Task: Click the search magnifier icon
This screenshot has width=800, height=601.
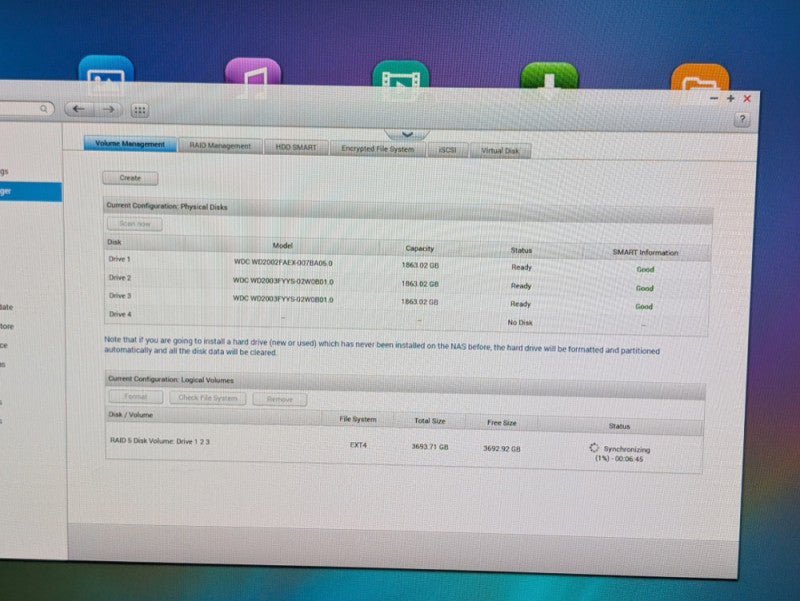Action: click(x=44, y=108)
